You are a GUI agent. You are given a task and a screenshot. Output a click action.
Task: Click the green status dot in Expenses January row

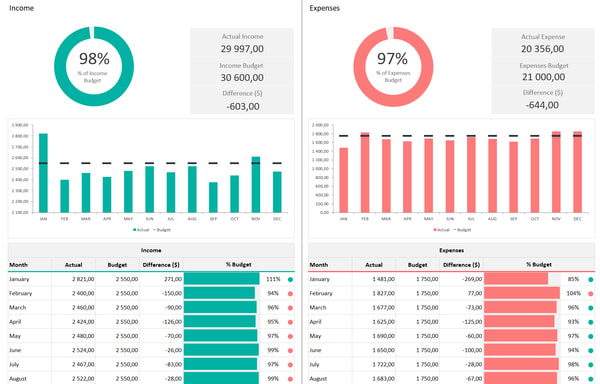[x=591, y=280]
